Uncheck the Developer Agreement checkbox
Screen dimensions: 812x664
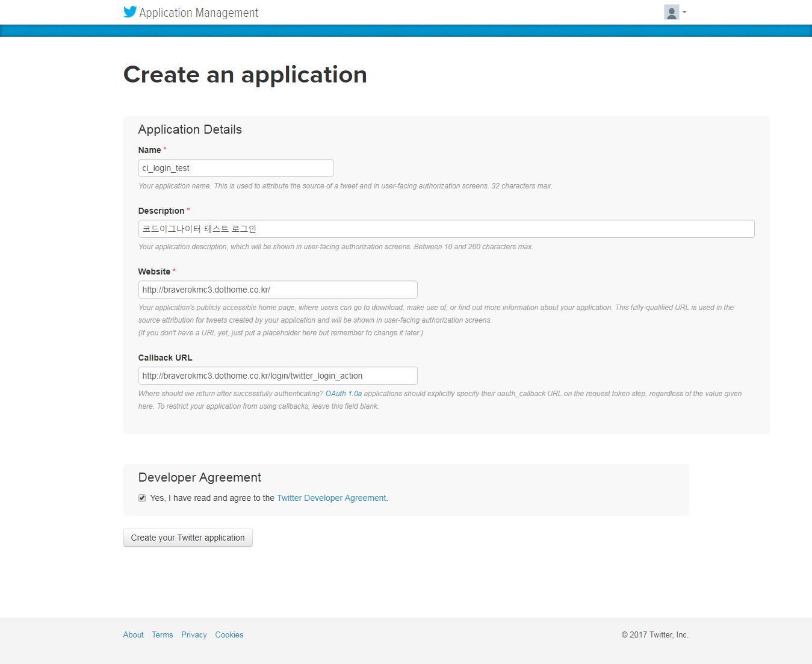coord(142,498)
